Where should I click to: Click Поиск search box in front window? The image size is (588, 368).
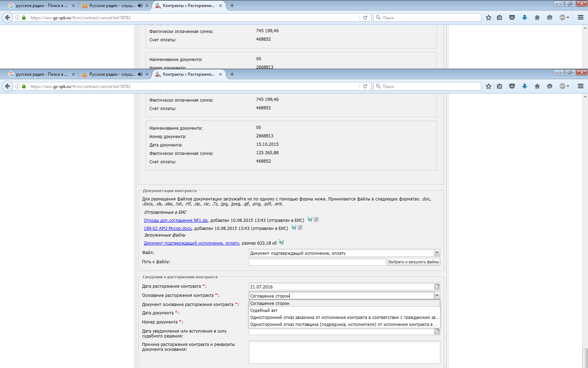coord(427,86)
